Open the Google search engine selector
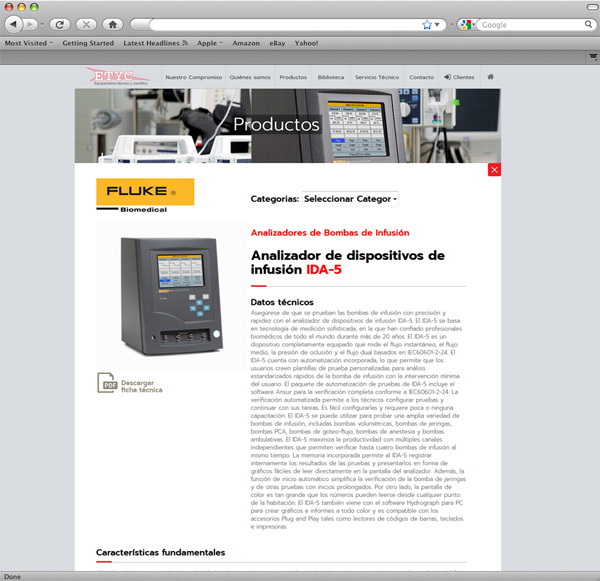The width and height of the screenshot is (600, 581). (x=467, y=24)
